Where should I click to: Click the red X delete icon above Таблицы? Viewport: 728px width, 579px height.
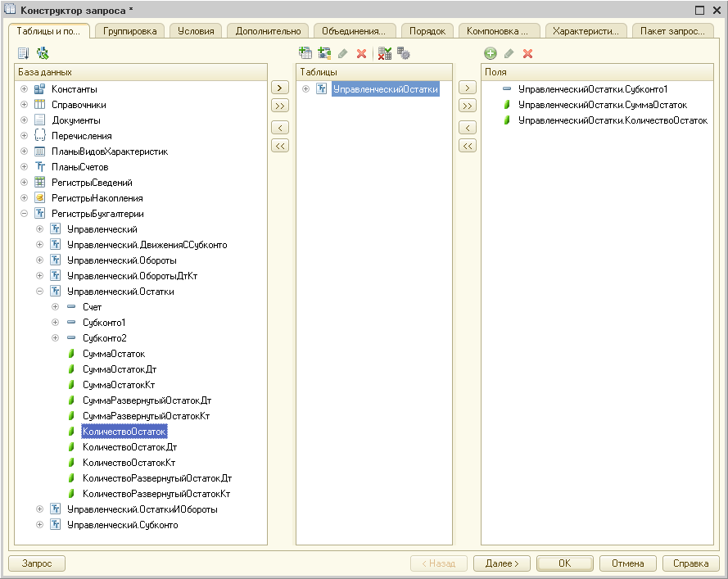361,53
